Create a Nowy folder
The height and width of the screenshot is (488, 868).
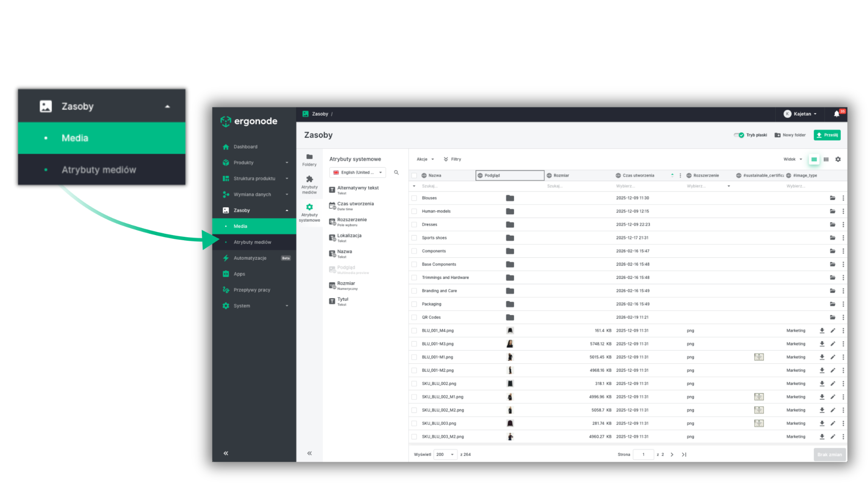pyautogui.click(x=790, y=135)
